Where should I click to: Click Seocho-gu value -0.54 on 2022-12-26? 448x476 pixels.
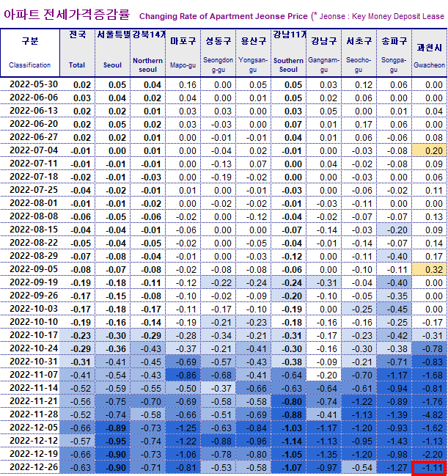click(x=359, y=468)
